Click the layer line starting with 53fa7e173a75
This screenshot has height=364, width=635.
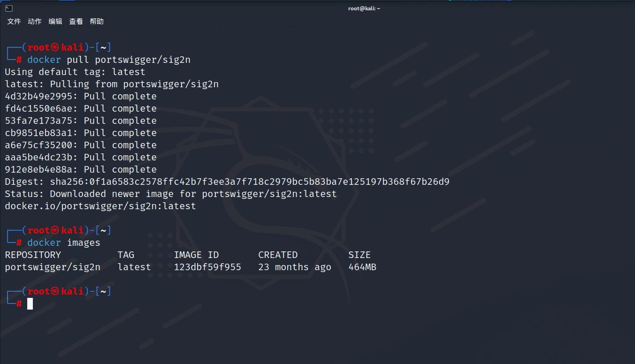click(81, 121)
